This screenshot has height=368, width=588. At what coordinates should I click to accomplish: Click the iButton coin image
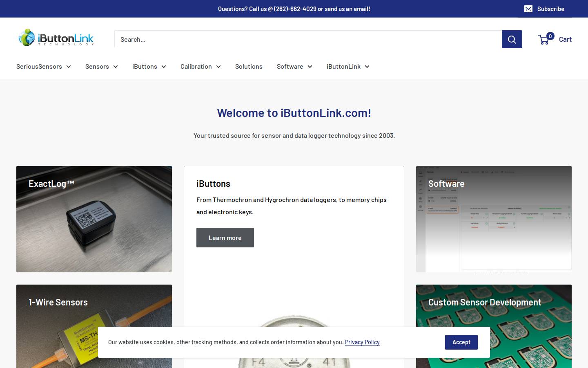294,341
